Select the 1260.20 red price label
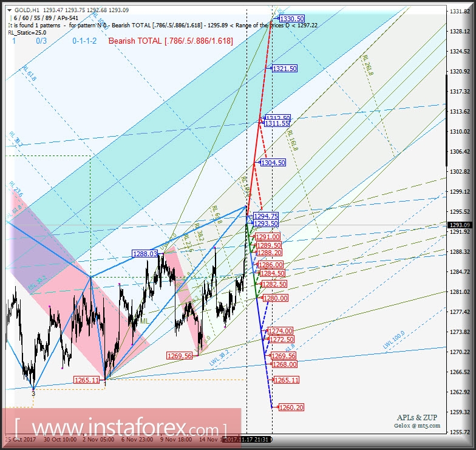476x450 pixels. point(291,407)
